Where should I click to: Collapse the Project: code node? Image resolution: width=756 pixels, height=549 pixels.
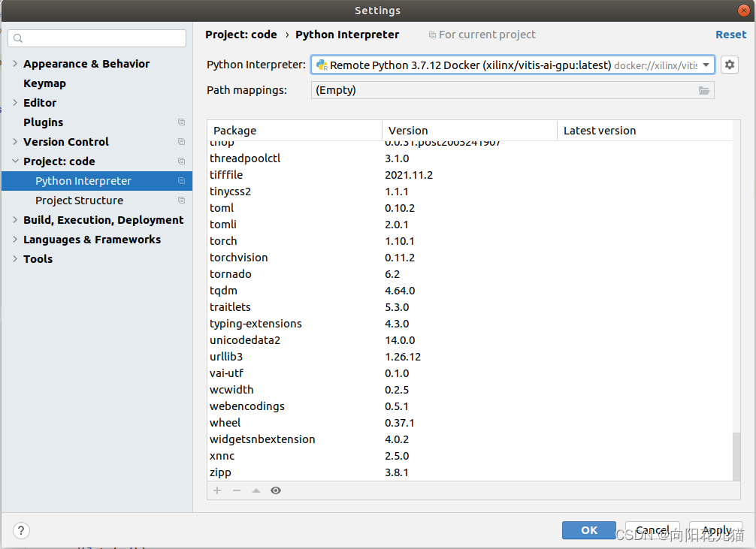15,161
